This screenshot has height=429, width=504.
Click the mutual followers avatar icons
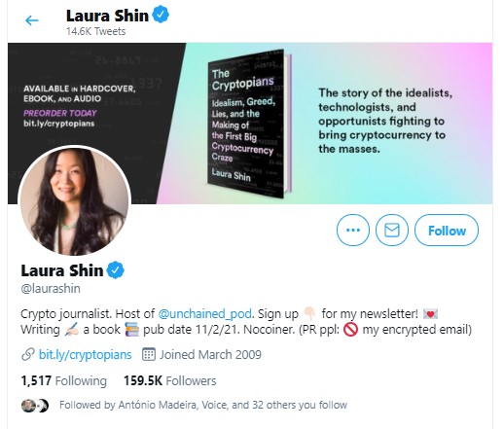click(35, 406)
